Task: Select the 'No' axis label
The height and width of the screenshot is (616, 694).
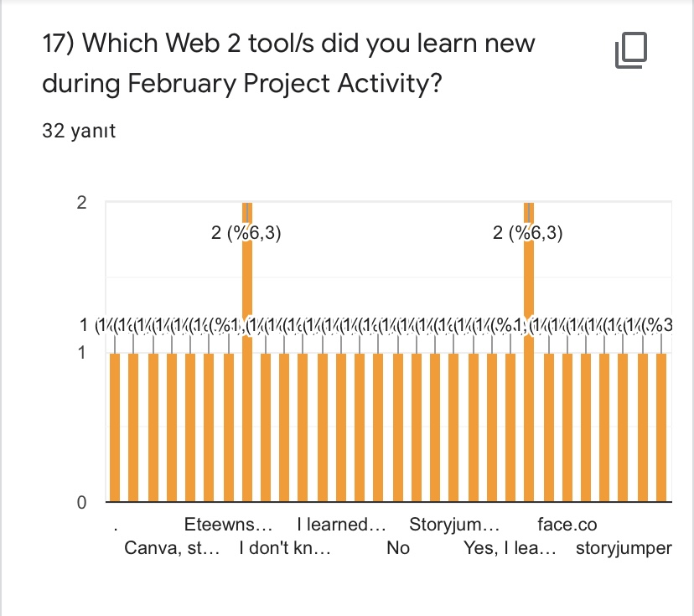Action: tap(398, 550)
